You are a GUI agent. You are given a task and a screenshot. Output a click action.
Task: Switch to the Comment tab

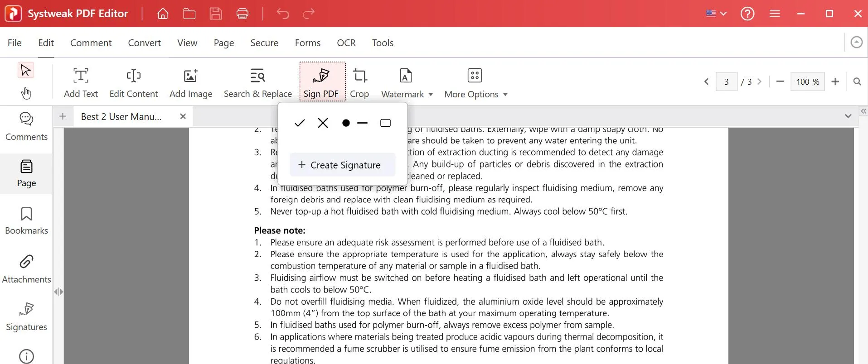pyautogui.click(x=91, y=43)
